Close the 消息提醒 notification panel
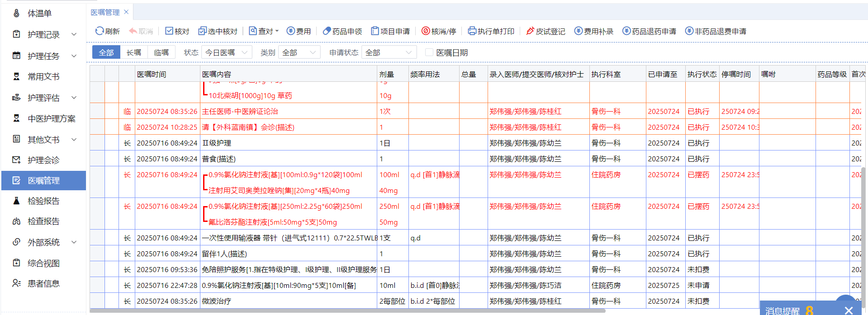Viewport: 868px width, 315px height. coord(849,310)
